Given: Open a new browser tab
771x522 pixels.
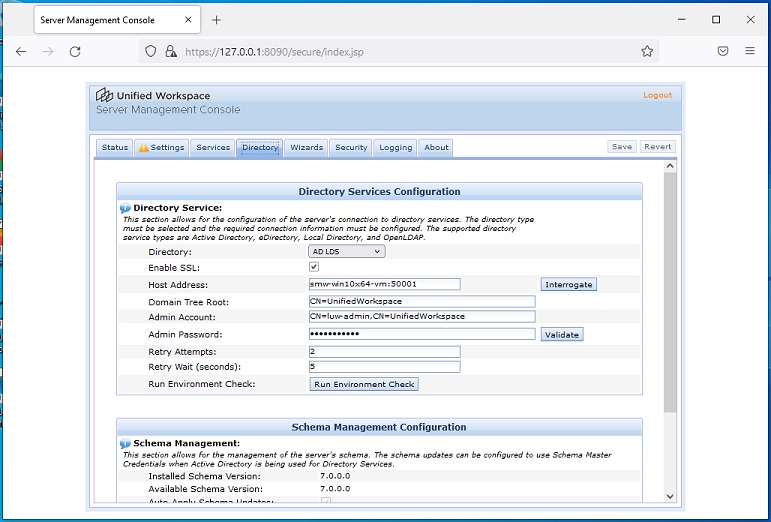Looking at the screenshot, I should [x=216, y=20].
